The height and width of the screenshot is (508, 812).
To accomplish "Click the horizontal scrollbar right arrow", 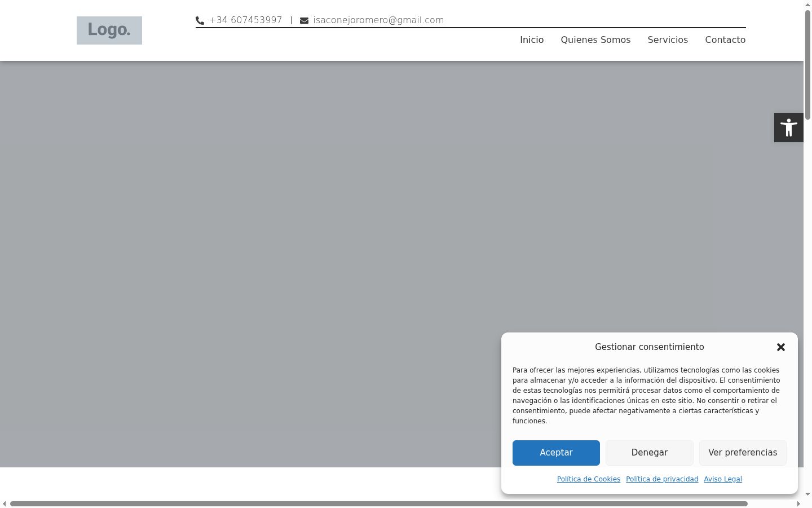I will (x=798, y=503).
